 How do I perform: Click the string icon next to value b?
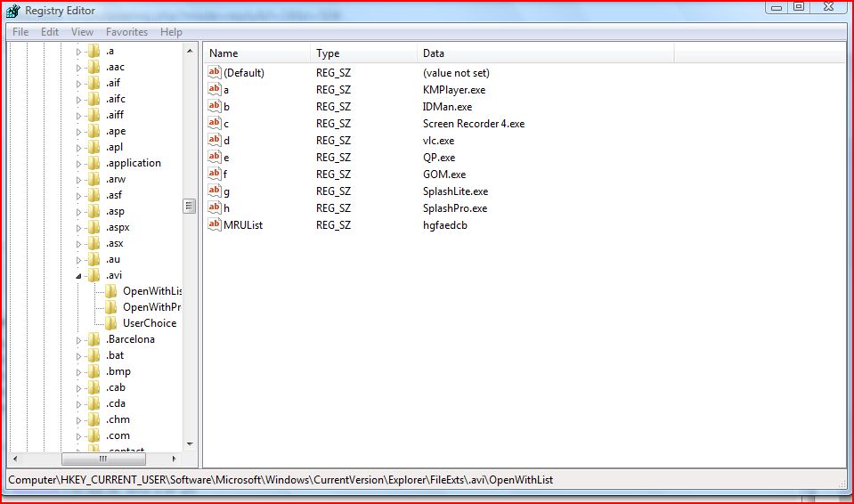(x=214, y=106)
